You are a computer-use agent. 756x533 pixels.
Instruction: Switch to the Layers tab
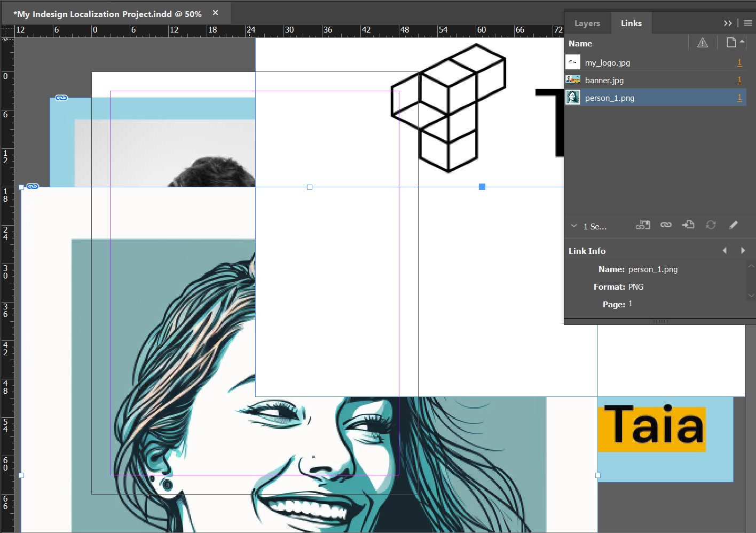[587, 23]
